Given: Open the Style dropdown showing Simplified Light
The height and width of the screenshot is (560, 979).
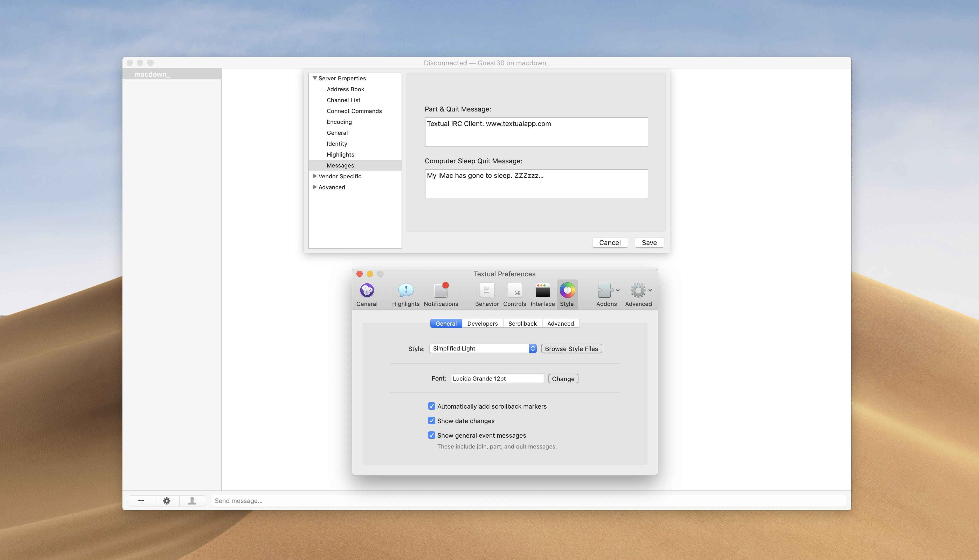Looking at the screenshot, I should click(x=483, y=348).
